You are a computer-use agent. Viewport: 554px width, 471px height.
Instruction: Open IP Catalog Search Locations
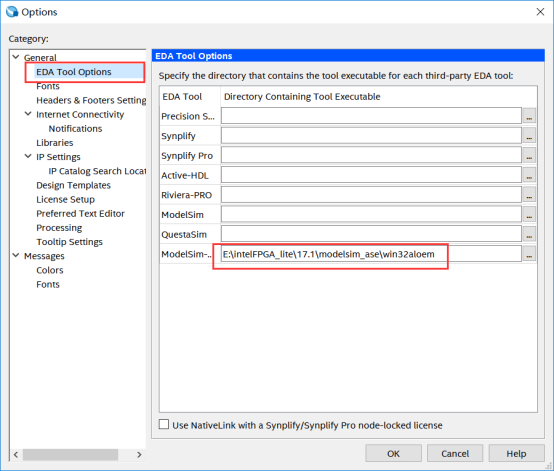(97, 171)
